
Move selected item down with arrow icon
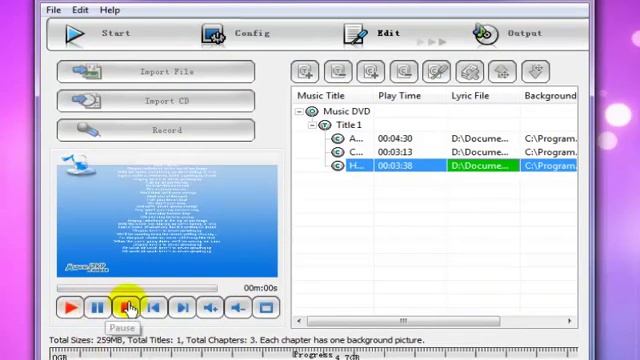535,72
